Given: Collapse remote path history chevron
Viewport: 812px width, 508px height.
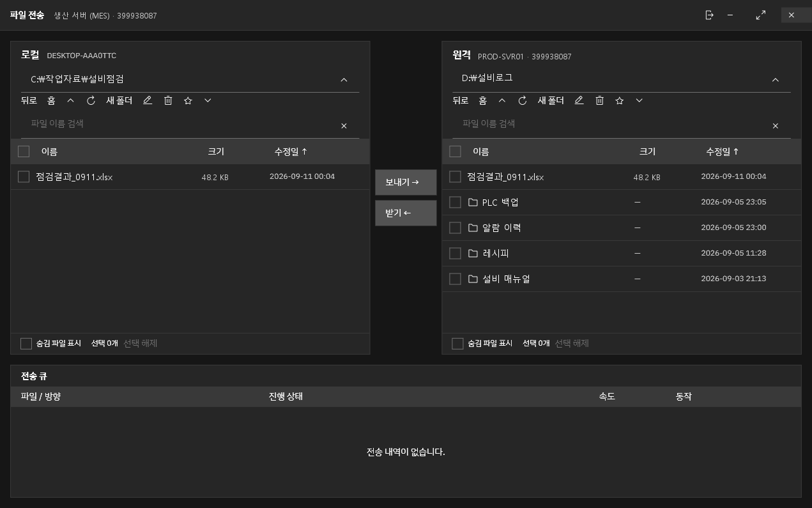Looking at the screenshot, I should (x=776, y=80).
